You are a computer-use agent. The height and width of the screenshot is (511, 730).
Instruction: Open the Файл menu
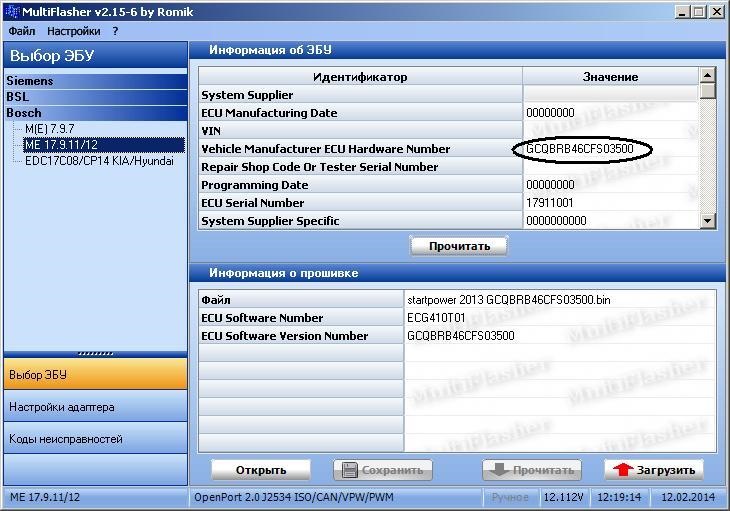click(x=21, y=31)
